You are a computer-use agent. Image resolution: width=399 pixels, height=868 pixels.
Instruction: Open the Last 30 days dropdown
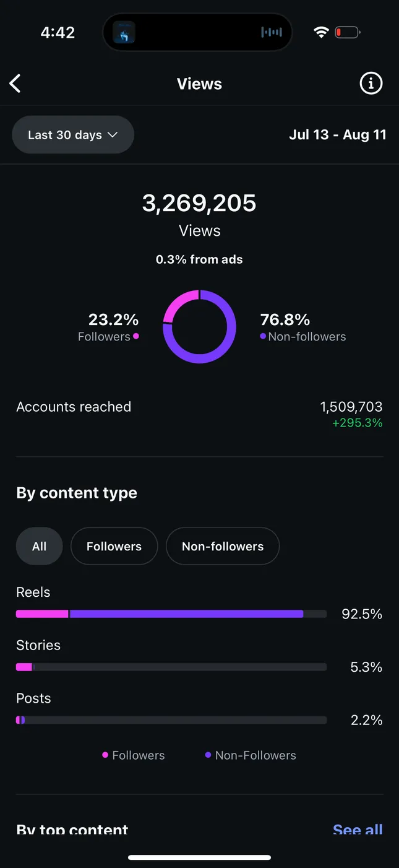pos(73,135)
